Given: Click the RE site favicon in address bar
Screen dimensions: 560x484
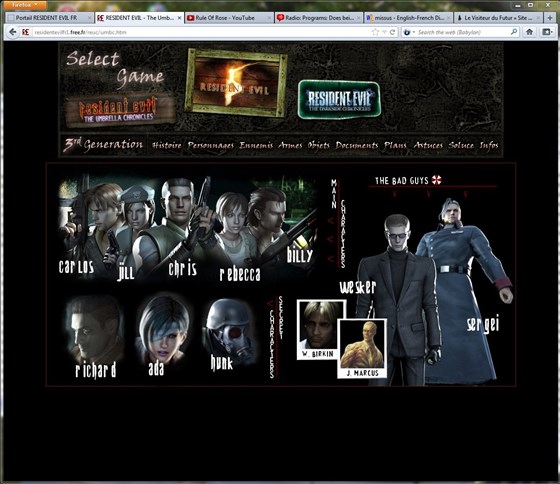Looking at the screenshot, I should [x=26, y=32].
